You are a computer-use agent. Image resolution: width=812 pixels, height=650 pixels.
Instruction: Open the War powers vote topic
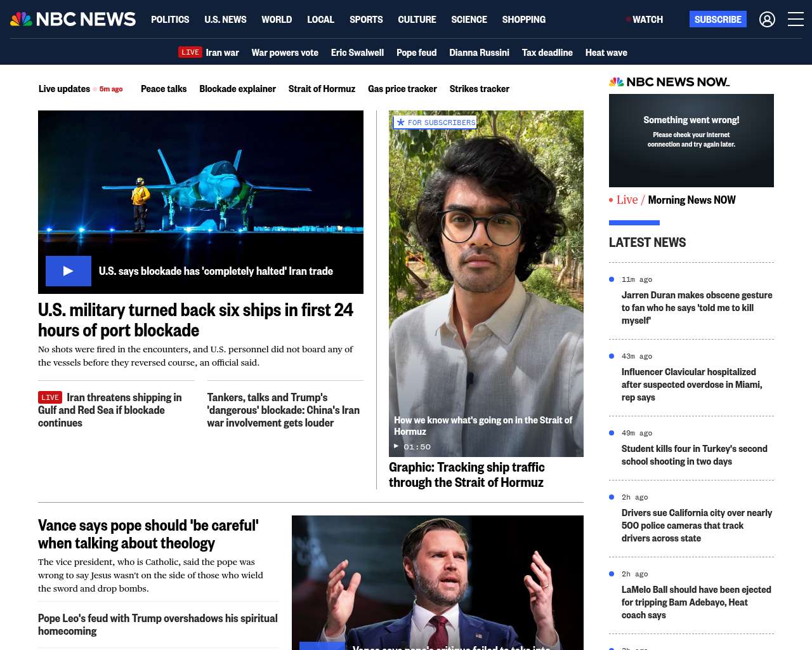285,53
